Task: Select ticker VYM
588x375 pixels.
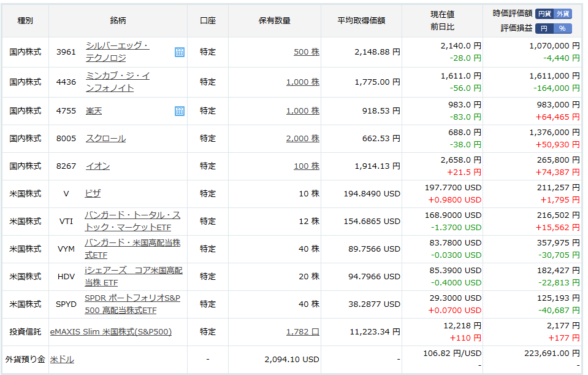Action: click(x=66, y=249)
